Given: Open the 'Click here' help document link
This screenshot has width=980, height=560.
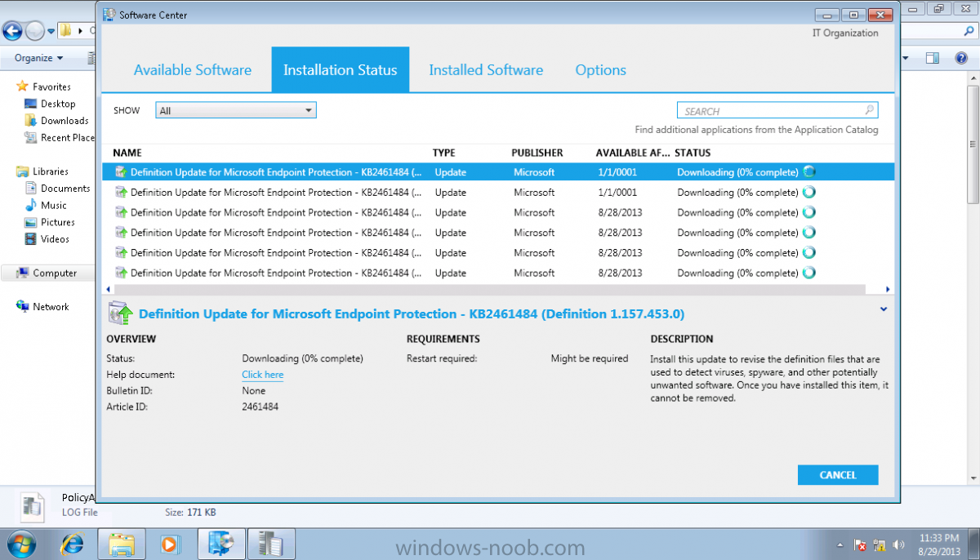Looking at the screenshot, I should 263,375.
